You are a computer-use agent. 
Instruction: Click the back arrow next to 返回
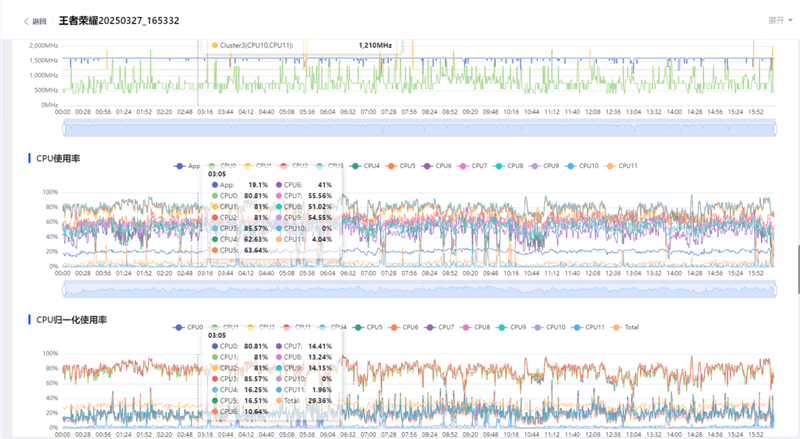(26, 20)
